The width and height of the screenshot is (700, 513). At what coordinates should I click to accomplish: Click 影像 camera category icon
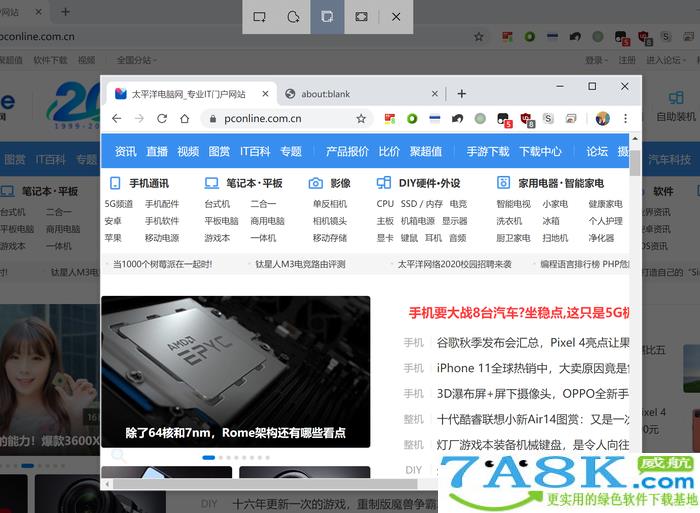coord(316,183)
